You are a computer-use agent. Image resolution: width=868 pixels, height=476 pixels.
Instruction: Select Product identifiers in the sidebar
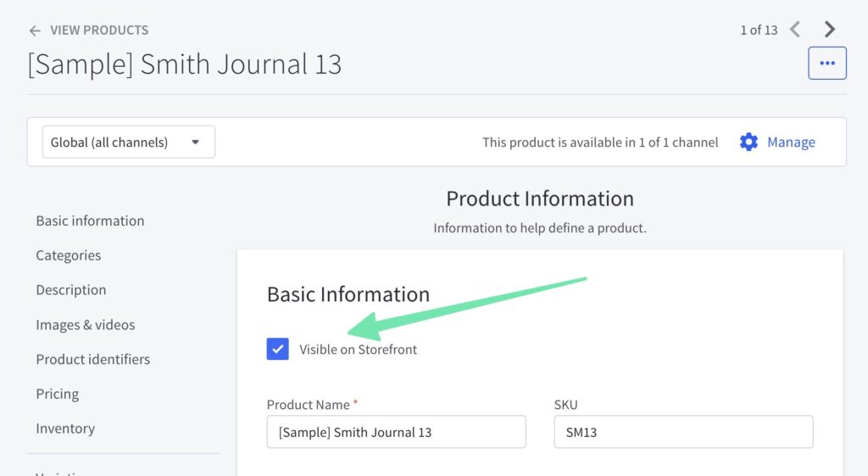92,360
